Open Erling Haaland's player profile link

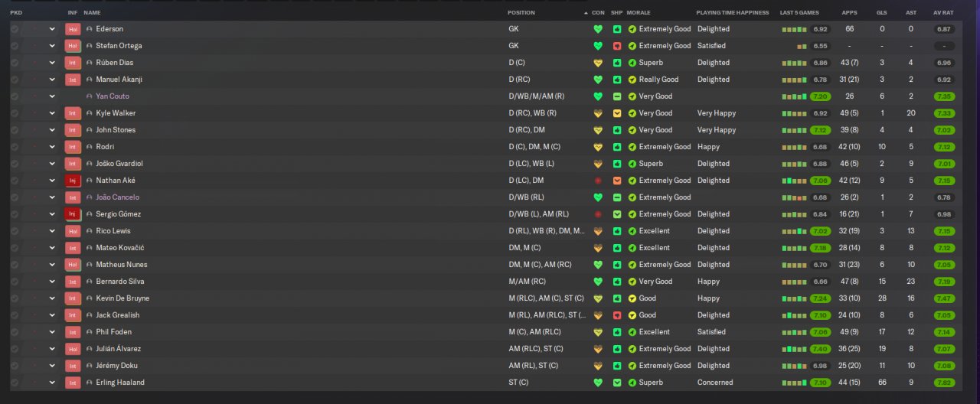coord(120,383)
